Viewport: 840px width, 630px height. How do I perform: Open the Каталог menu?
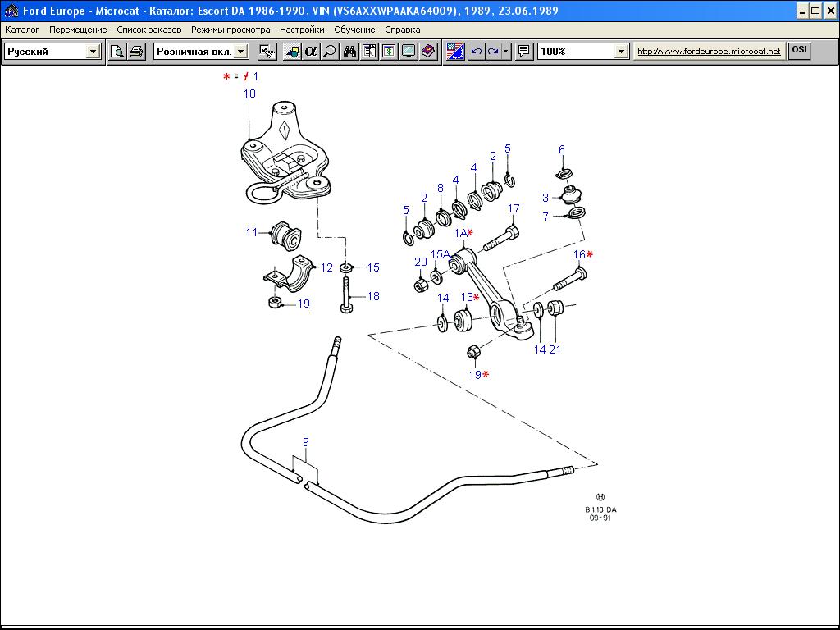22,30
